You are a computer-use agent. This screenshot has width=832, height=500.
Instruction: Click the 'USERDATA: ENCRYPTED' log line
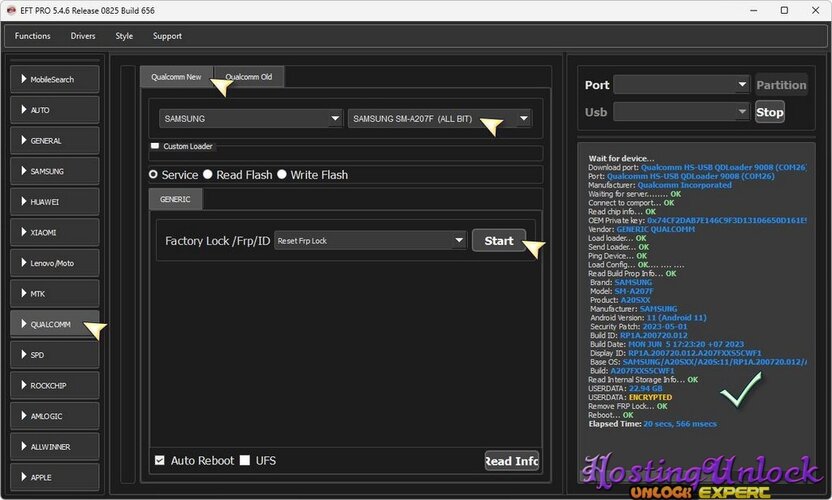click(x=630, y=398)
